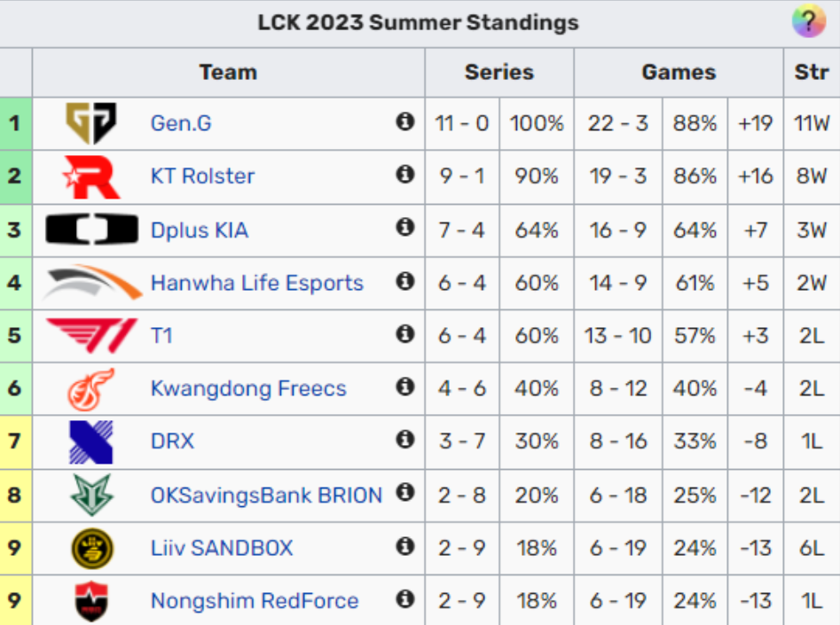Click the OKSavingsBank BRION logo
This screenshot has width=840, height=625.
point(91,495)
